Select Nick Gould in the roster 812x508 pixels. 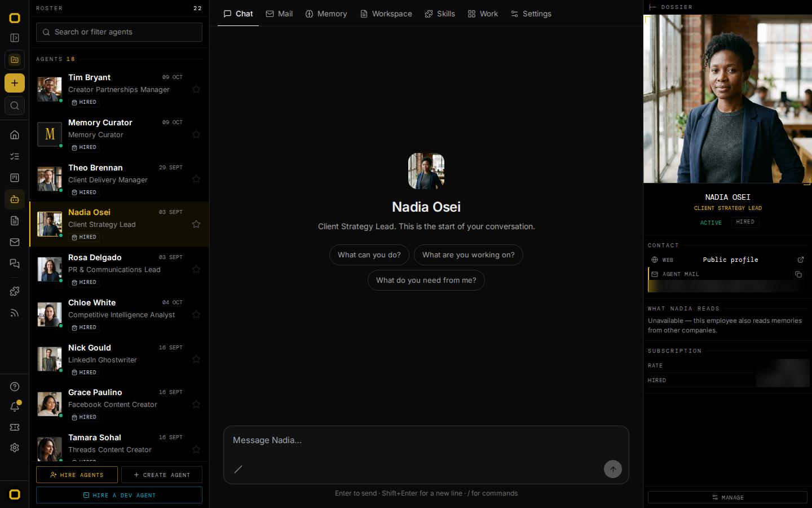(x=119, y=359)
